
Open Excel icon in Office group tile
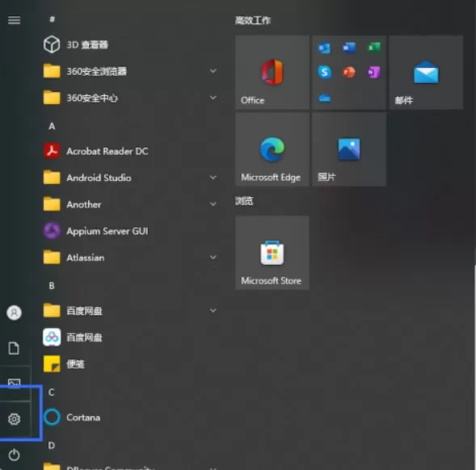(x=374, y=48)
